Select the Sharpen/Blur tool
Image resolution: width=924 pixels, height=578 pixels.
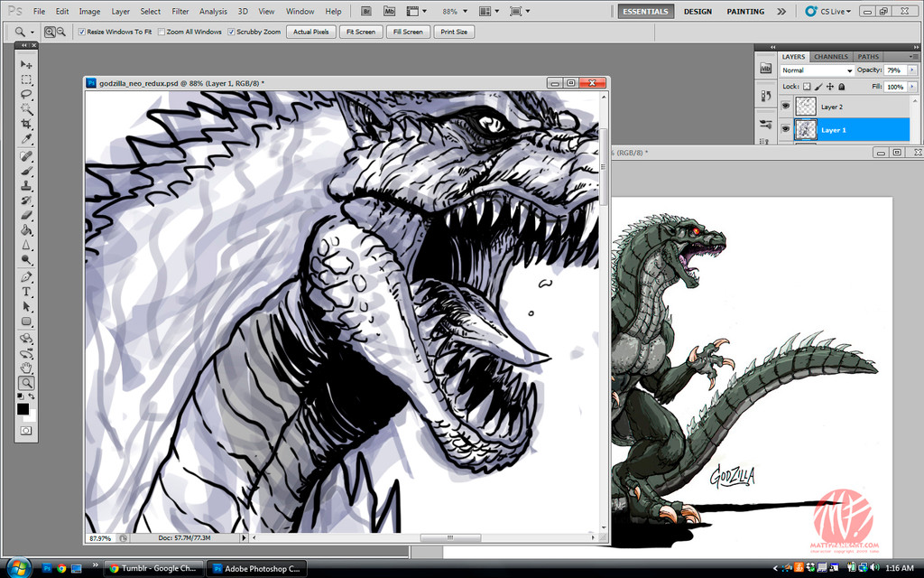tap(26, 245)
